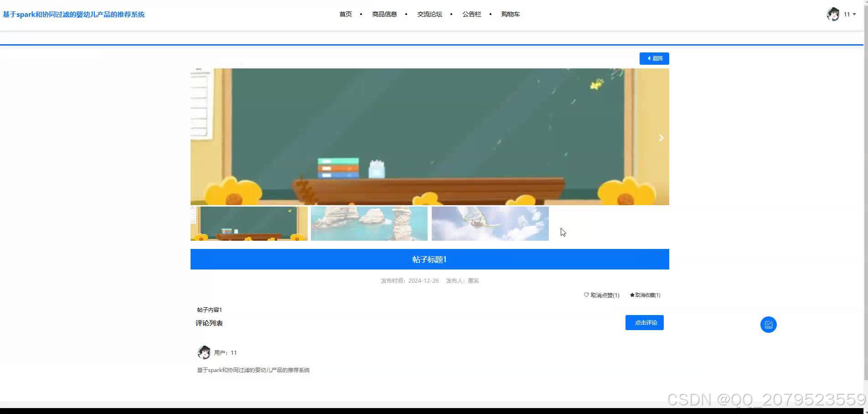
Task: Unlike the post via 取消点赞(1)
Action: click(x=603, y=295)
